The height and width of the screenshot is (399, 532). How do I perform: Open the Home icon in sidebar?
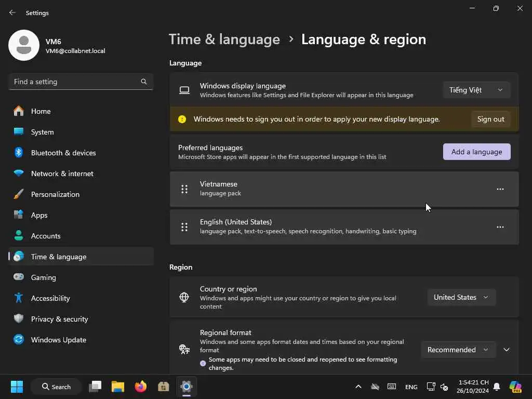pos(19,111)
